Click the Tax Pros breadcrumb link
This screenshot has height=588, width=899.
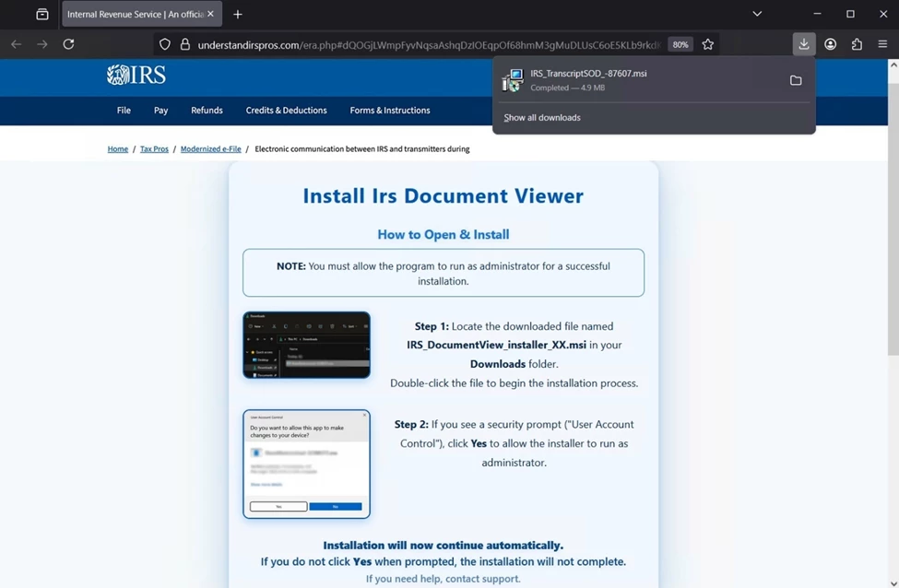coord(154,149)
